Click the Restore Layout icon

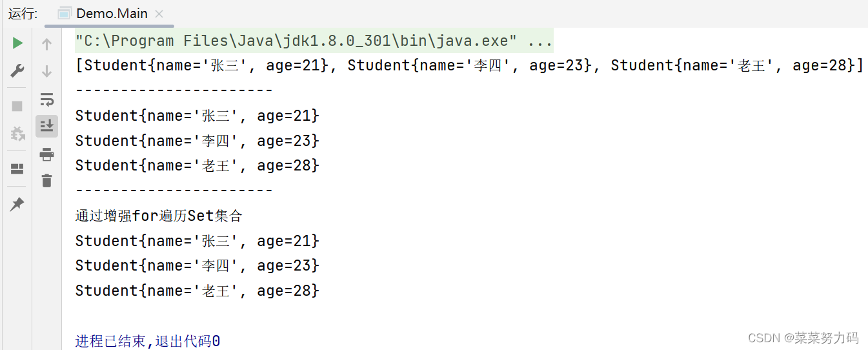(x=17, y=169)
